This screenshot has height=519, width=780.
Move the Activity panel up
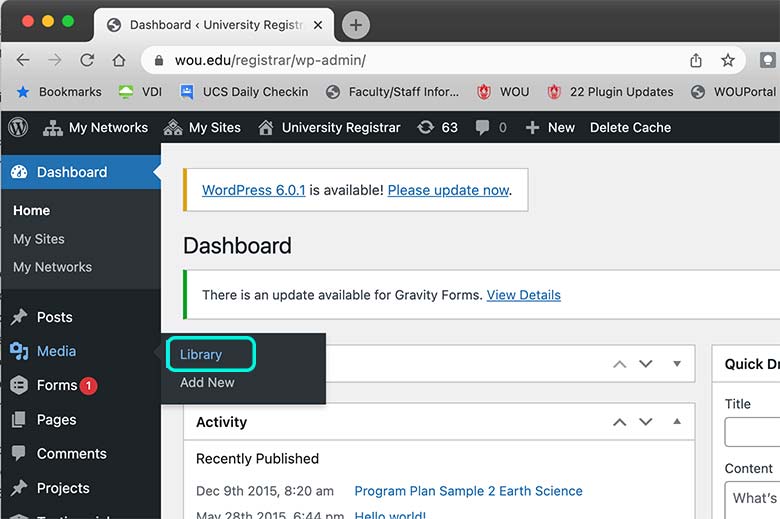619,422
